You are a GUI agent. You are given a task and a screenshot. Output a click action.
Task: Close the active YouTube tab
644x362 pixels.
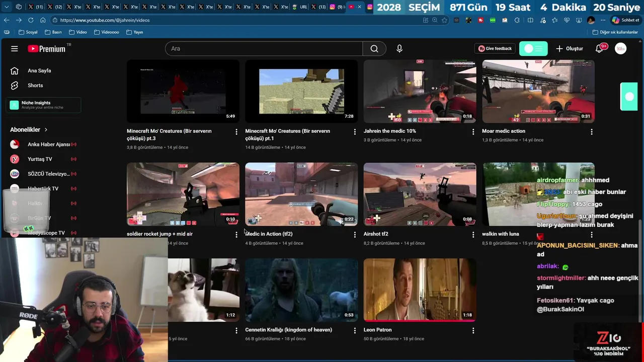359,7
